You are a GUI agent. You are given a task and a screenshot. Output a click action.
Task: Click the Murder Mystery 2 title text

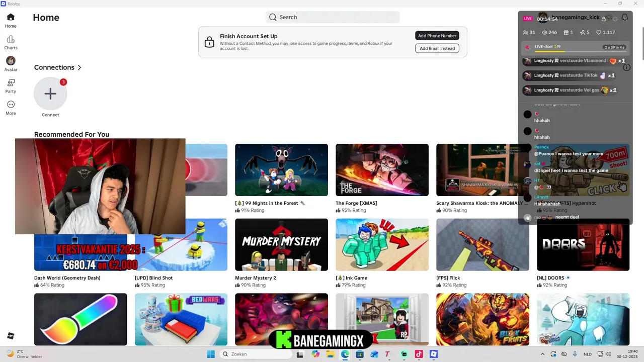click(x=256, y=278)
